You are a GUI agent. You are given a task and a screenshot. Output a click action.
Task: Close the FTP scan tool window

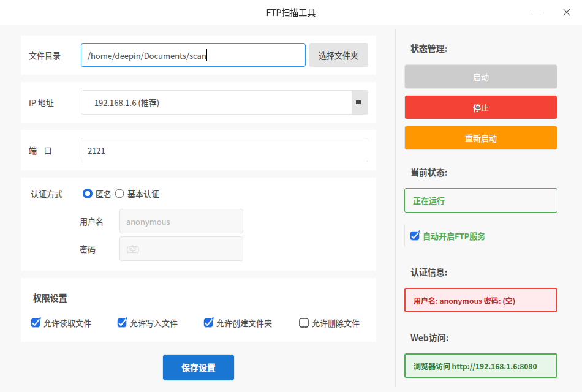567,12
